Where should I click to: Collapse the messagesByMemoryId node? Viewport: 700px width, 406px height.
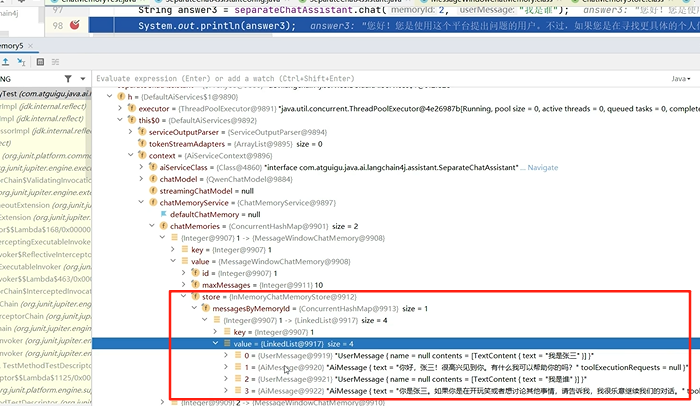(x=194, y=308)
